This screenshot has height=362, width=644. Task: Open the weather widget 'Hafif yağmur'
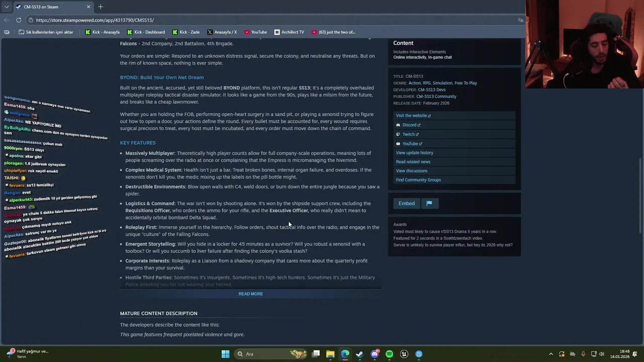[28, 354]
